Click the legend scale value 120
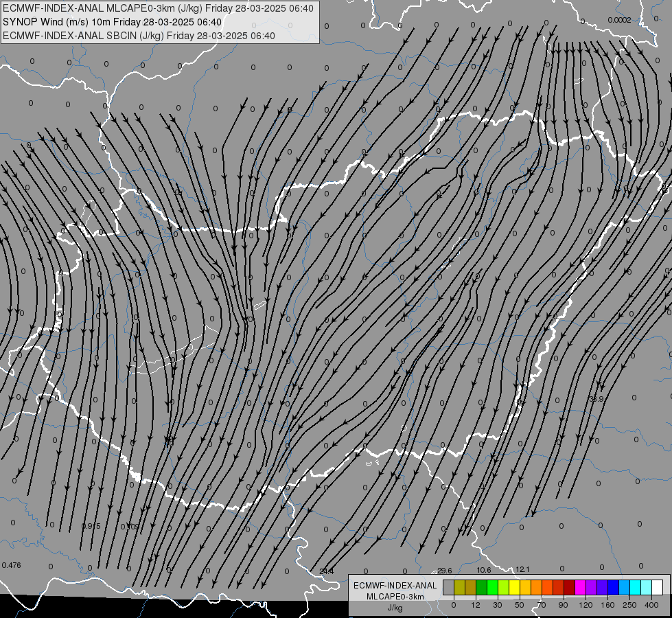The height and width of the screenshot is (618, 672). 586,605
